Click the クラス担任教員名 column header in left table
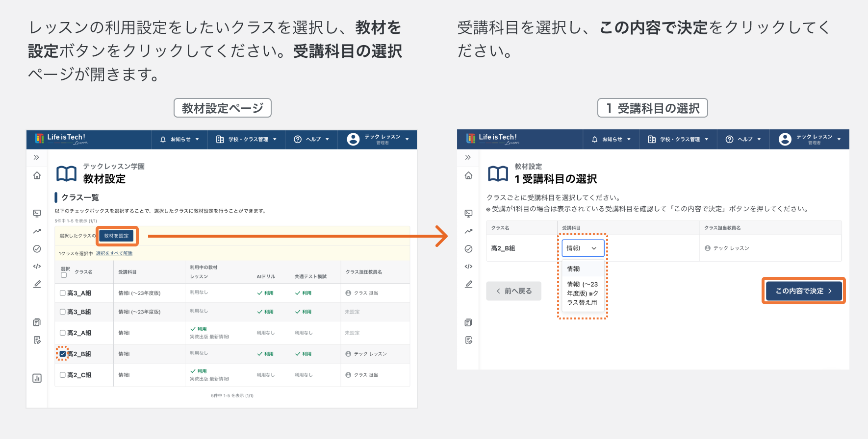Viewport: 868px width, 439px height. [364, 272]
